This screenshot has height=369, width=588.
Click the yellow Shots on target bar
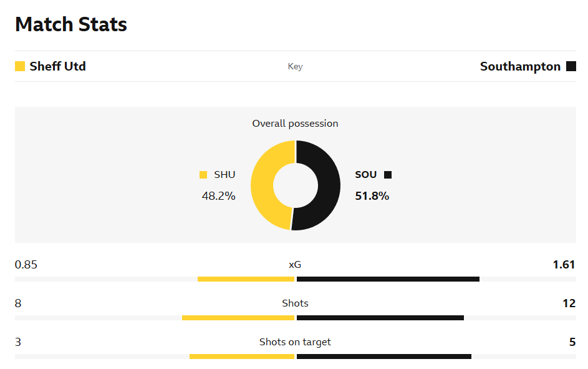tap(242, 357)
